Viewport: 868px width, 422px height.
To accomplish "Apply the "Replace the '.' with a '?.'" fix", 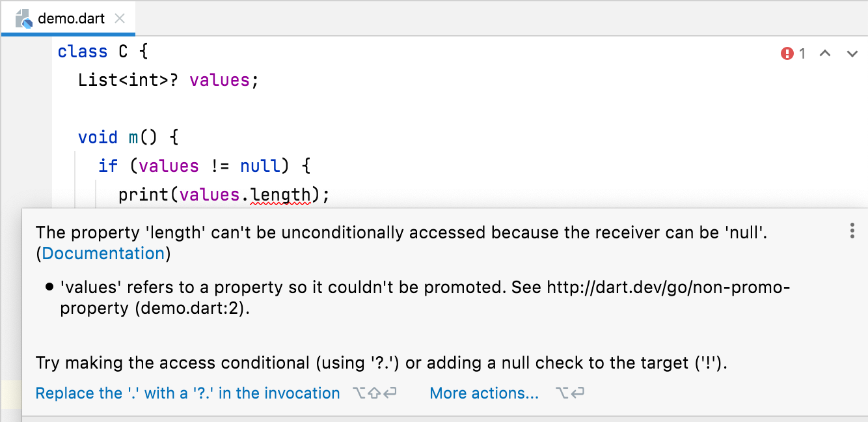I will [187, 393].
